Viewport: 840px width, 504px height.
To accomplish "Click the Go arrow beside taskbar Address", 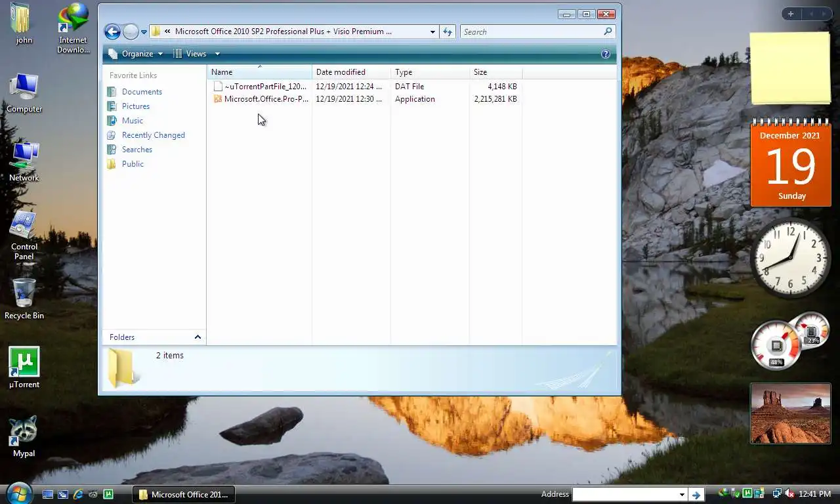I will (696, 494).
